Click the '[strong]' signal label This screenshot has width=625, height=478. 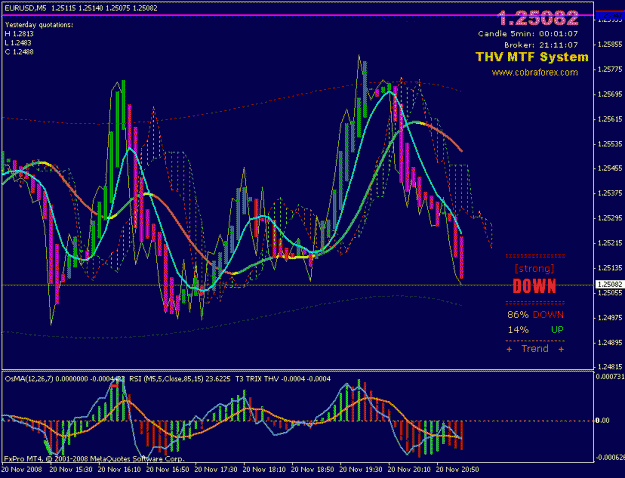535,268
